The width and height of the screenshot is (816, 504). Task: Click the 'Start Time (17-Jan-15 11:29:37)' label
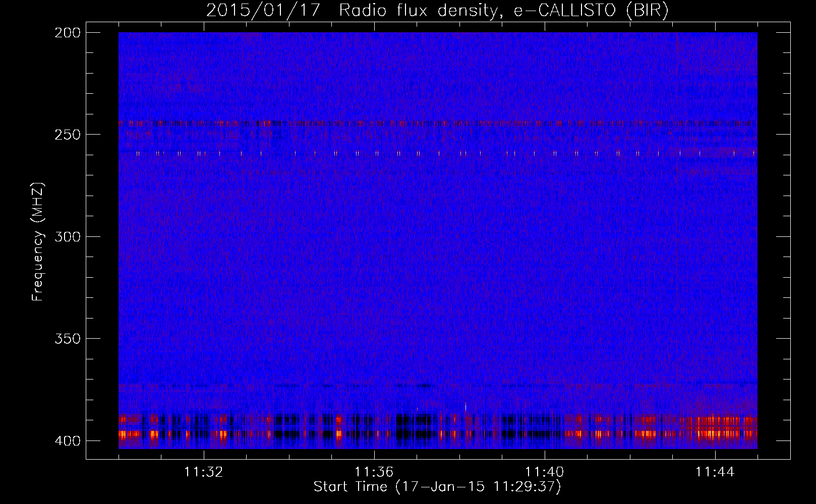coord(437,487)
